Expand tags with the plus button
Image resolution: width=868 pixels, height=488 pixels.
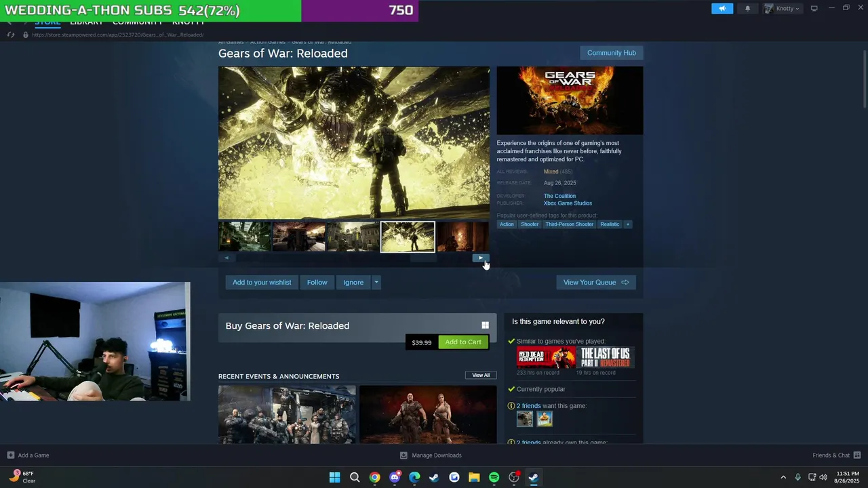point(628,224)
